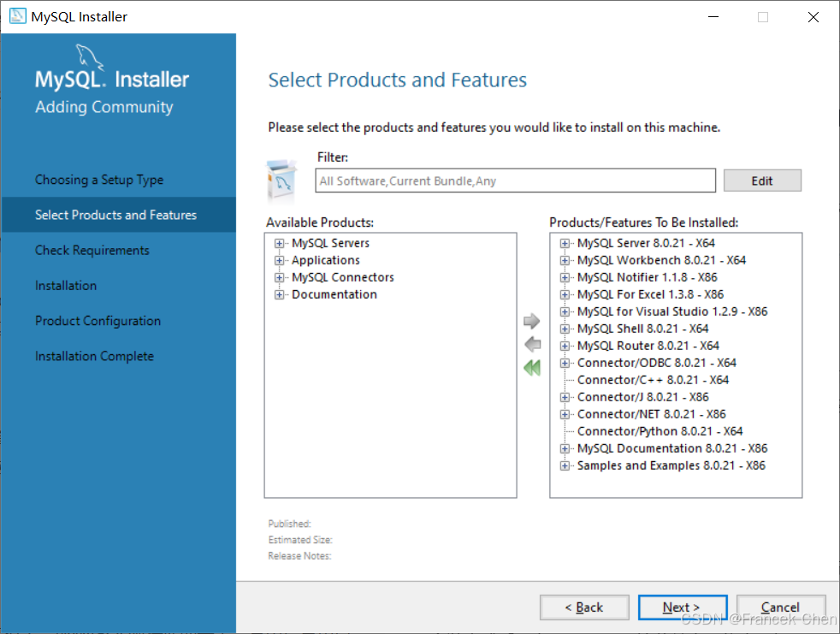Expand Samples and Examples 8.0.21 features
The height and width of the screenshot is (634, 840).
click(565, 465)
